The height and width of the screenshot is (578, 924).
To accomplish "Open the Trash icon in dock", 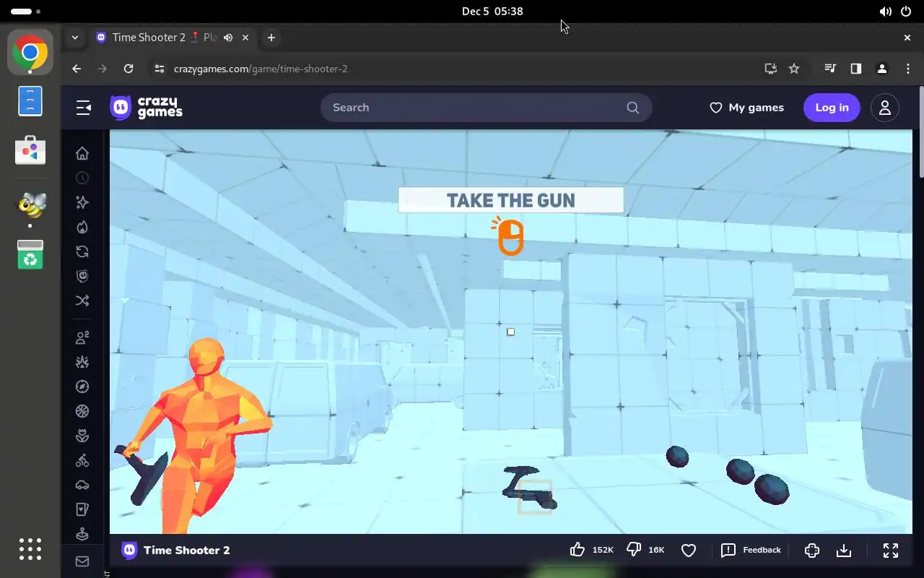I will coord(30,254).
